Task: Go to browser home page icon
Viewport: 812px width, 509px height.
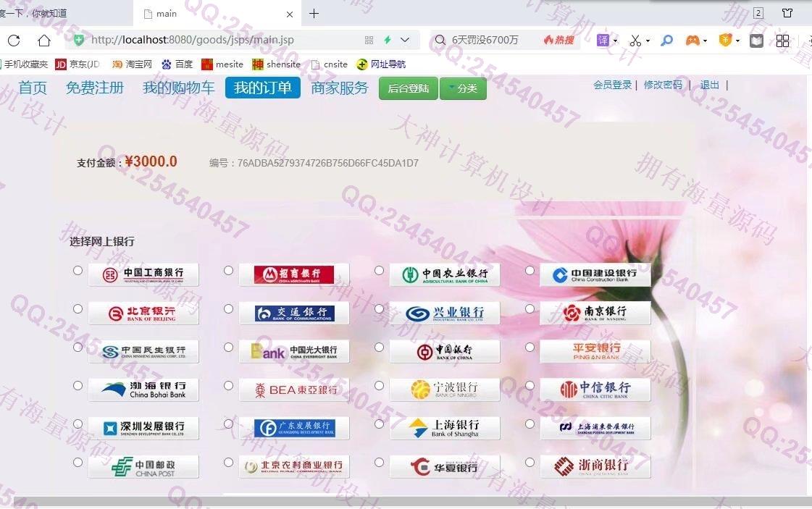Action: (x=44, y=40)
